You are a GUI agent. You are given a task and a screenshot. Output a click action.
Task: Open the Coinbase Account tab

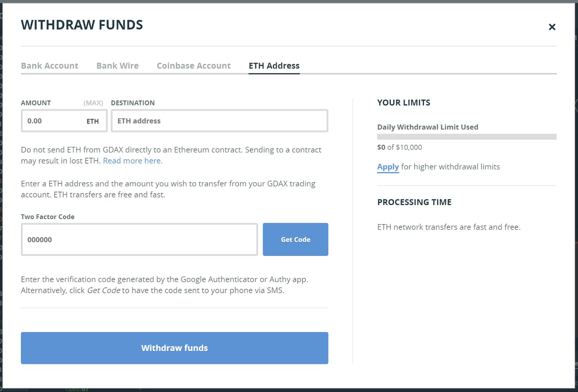click(194, 66)
